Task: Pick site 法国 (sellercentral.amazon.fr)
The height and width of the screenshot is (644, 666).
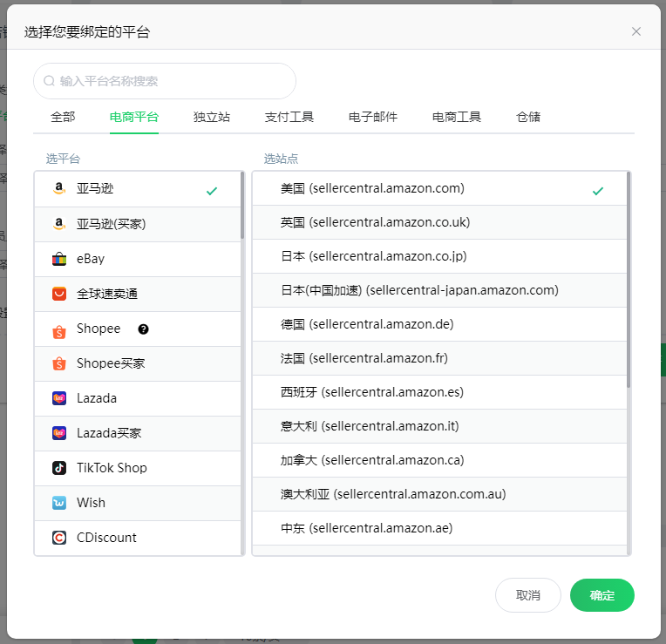Action: 439,358
